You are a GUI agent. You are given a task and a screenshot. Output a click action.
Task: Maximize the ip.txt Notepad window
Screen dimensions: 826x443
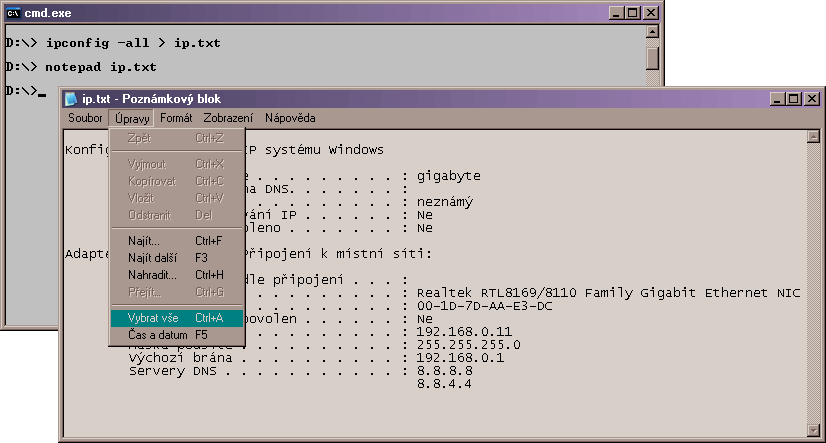point(794,99)
